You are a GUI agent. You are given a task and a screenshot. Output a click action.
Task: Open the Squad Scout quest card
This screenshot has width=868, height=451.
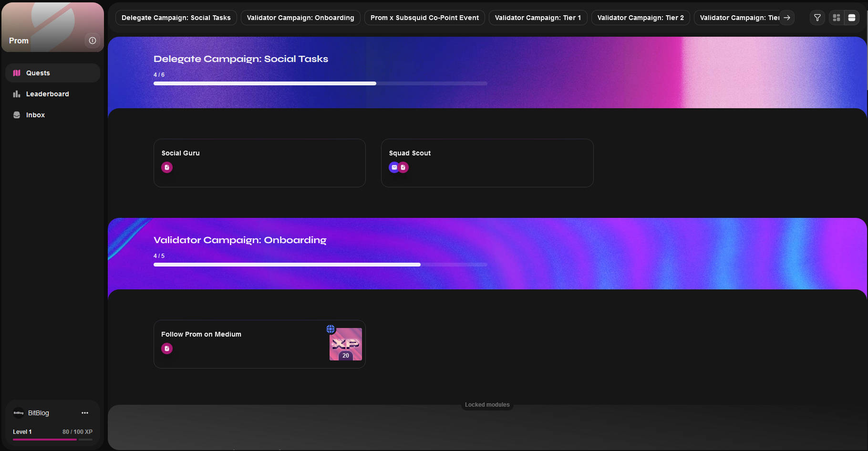point(487,163)
